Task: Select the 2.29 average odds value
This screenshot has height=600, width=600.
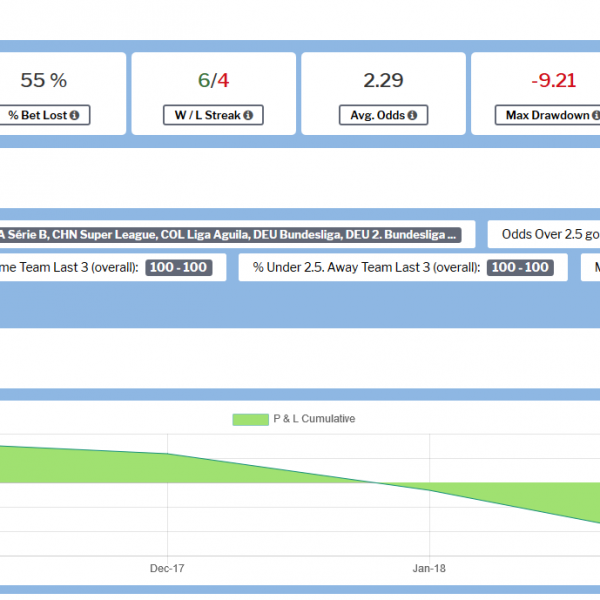Action: click(x=383, y=81)
